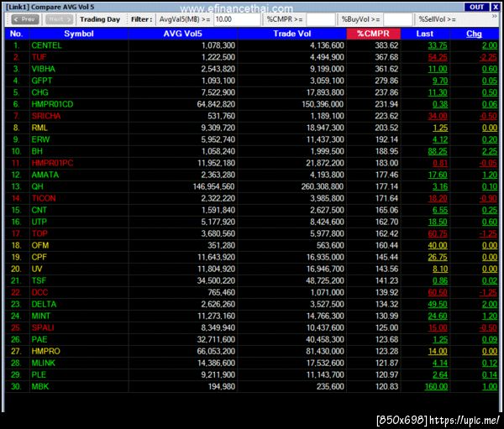Click TUF last price 54.25 link

(x=438, y=57)
